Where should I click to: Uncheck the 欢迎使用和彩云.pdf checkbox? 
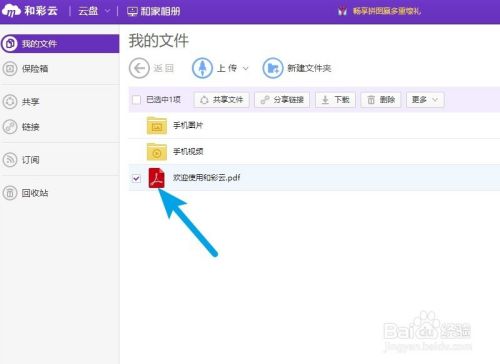pyautogui.click(x=136, y=178)
